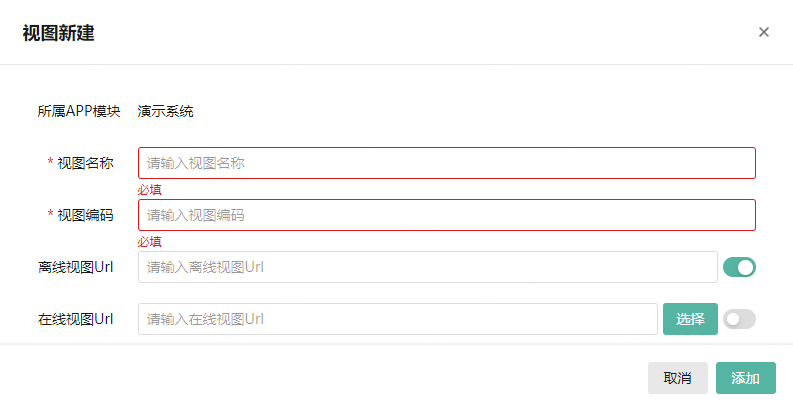Screen dimensions: 793x408
Task: Enable the 在线视图Url toggle switch
Action: coord(739,319)
